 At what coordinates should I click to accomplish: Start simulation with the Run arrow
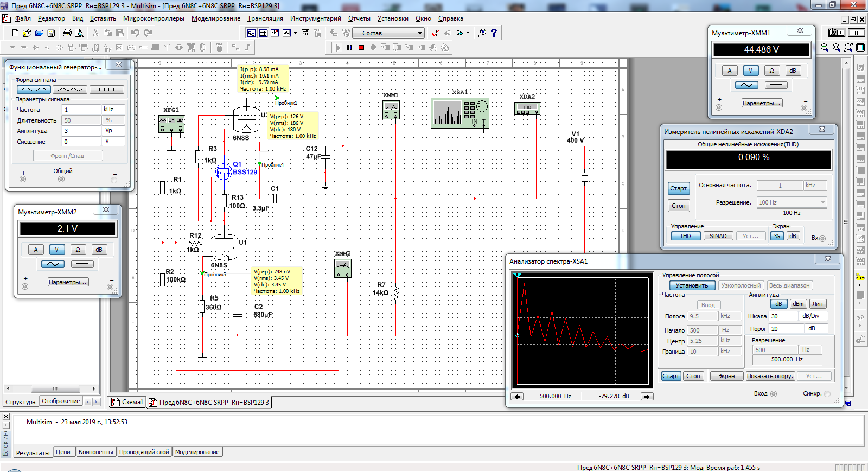tap(337, 47)
